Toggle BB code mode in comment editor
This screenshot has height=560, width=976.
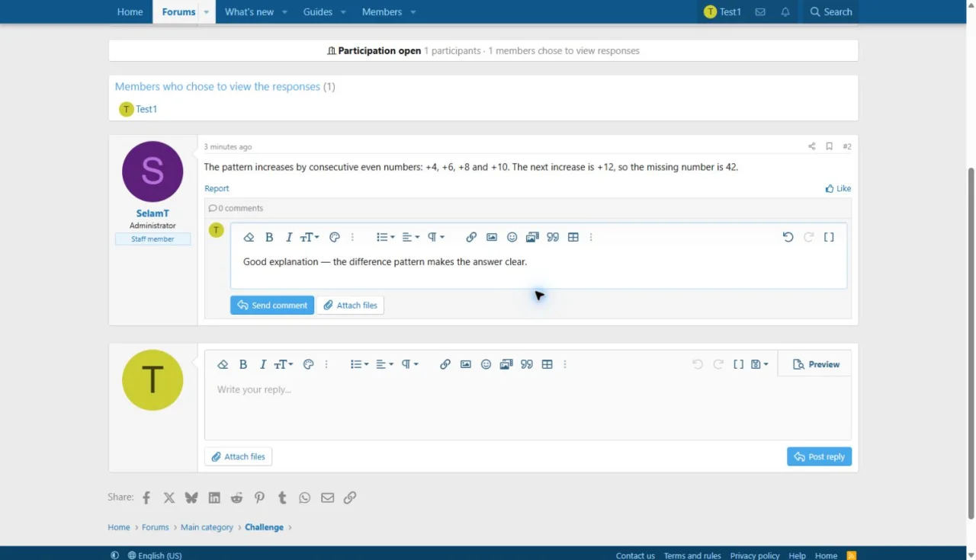point(829,238)
